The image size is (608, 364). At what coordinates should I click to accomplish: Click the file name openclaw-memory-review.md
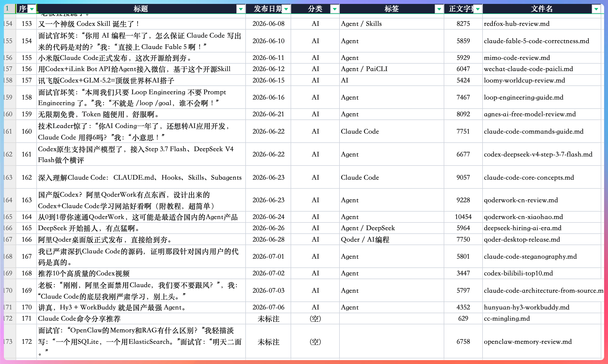pyautogui.click(x=528, y=342)
